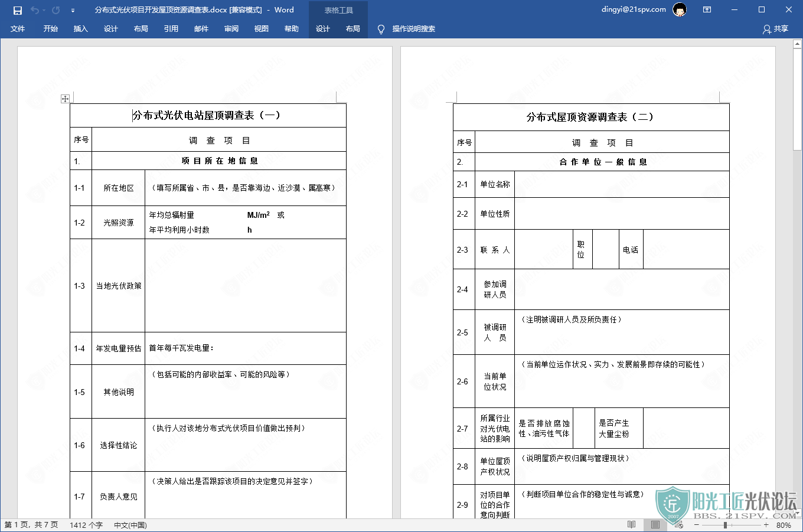Click the 共享 share button
Viewport: 803px width, 532px height.
click(775, 28)
